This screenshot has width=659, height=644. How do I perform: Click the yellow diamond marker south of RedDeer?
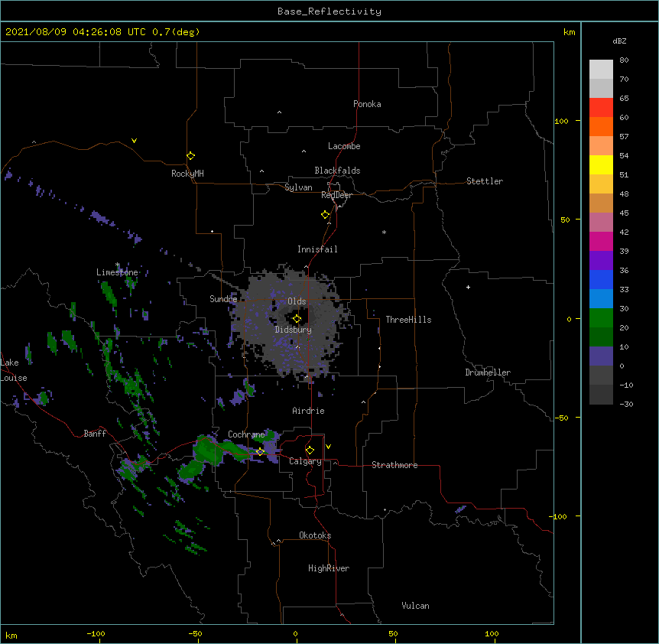click(x=325, y=215)
